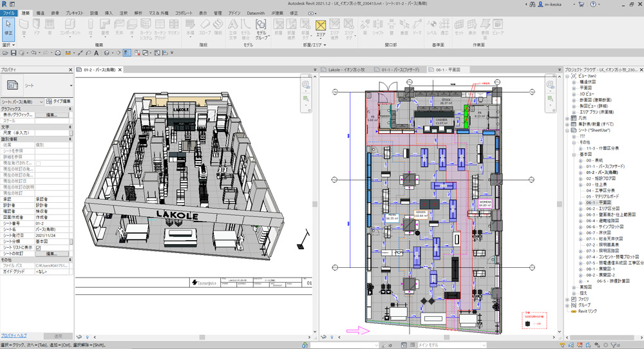Open the 部屋/エリア panel dropdown
This screenshot has height=349, width=644.
pos(314,45)
